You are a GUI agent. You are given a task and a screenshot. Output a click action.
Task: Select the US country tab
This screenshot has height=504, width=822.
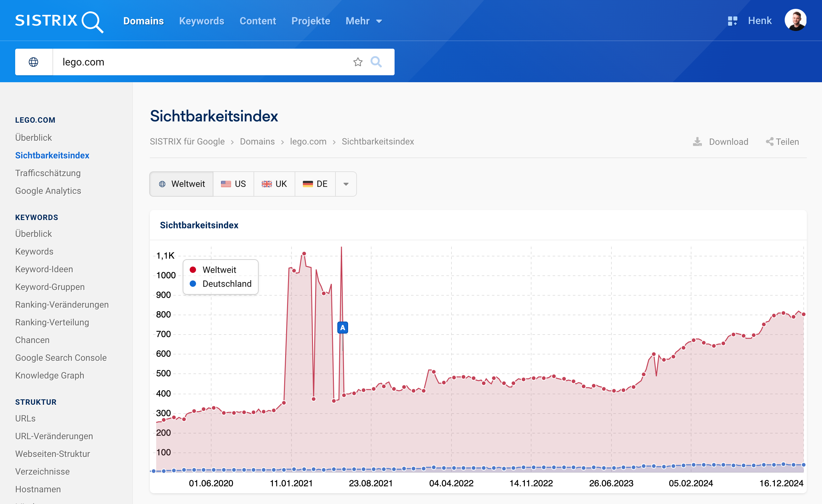coord(234,184)
